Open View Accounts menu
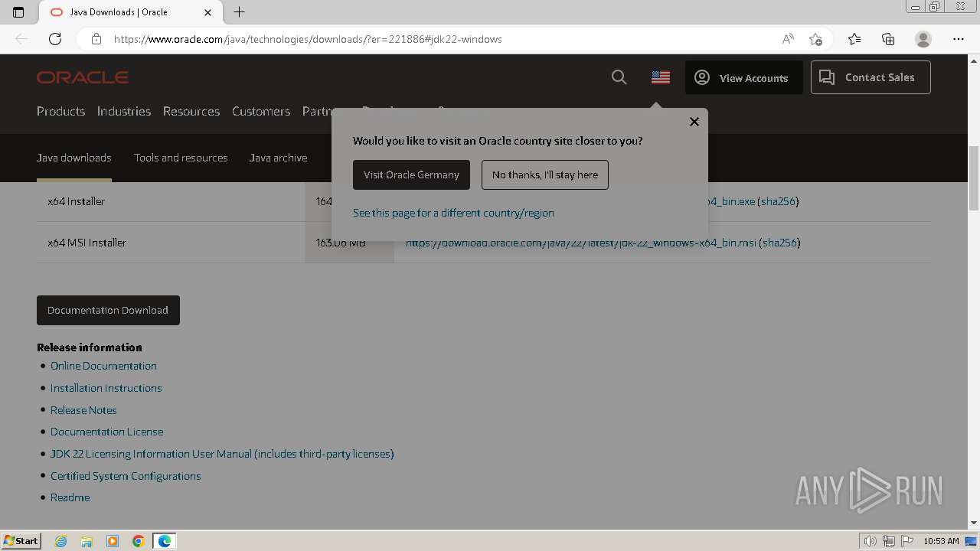The height and width of the screenshot is (551, 980). [x=743, y=77]
